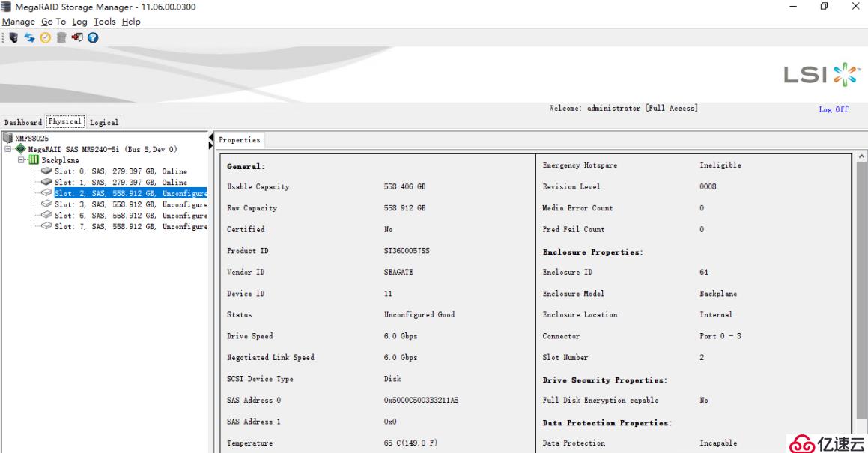
Task: Open Help via the blue question icon
Action: (93, 37)
